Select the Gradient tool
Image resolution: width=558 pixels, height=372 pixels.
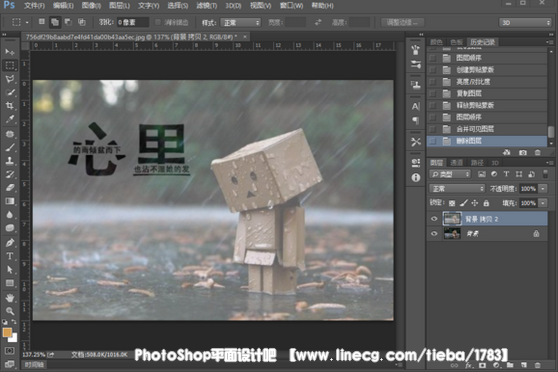coord(10,201)
